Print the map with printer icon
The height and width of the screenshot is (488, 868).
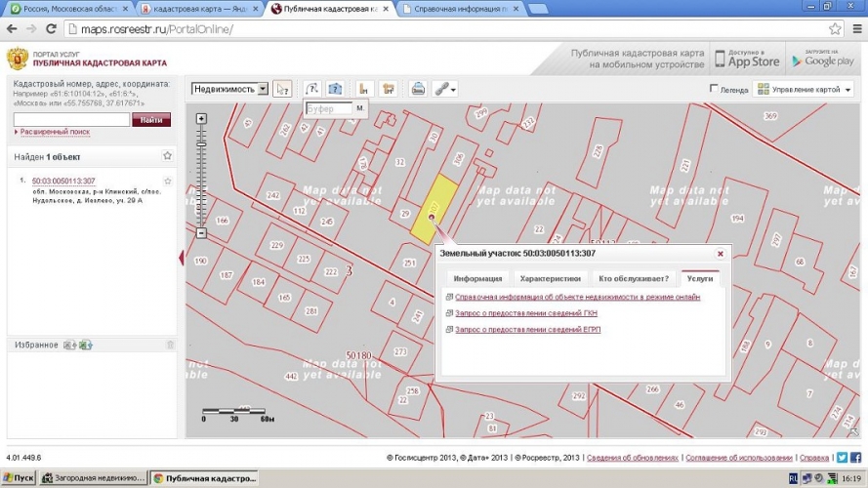click(418, 89)
